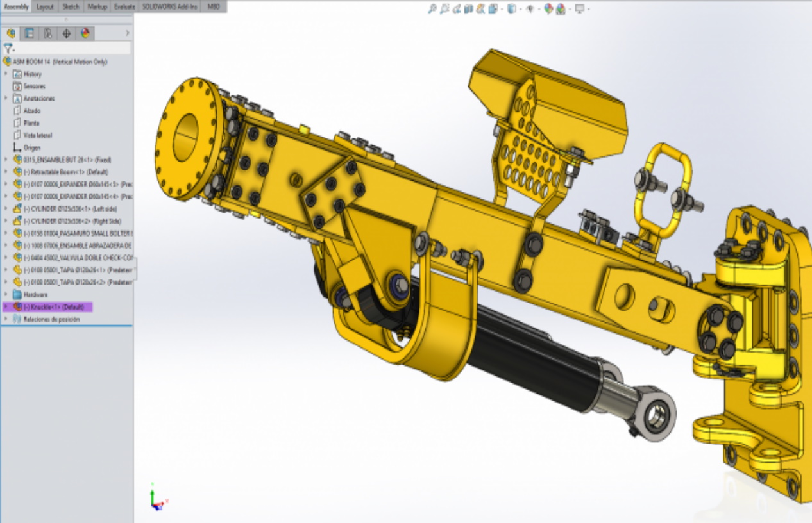Click the Zoom to Fit icon
The width and height of the screenshot is (812, 523).
tap(432, 9)
